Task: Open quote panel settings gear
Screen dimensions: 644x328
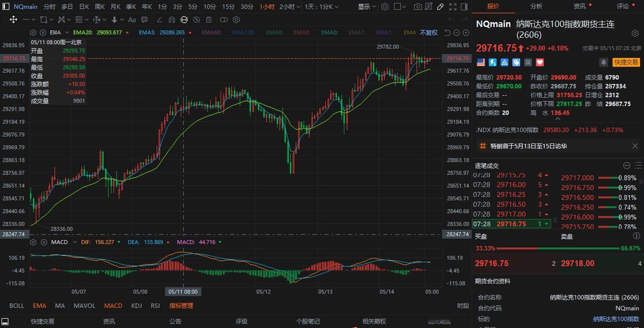Action: (x=635, y=33)
